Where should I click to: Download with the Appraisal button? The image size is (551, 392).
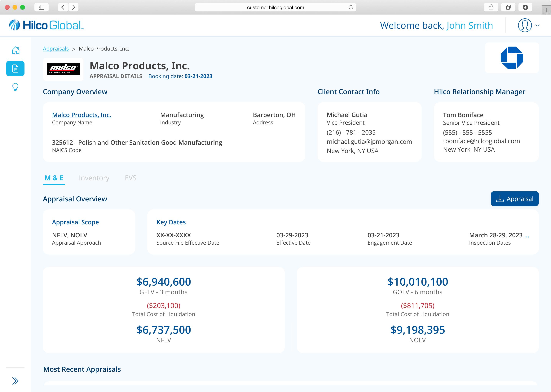[515, 199]
